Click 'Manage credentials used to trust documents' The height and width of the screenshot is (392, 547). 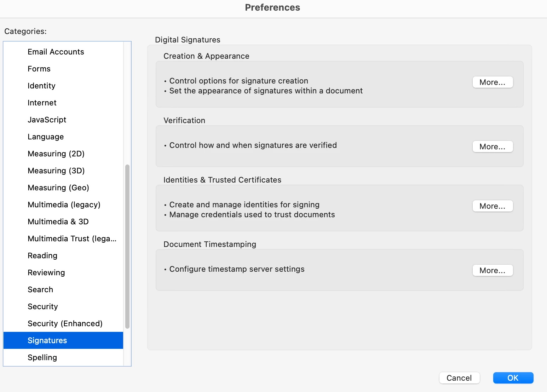[x=252, y=214]
